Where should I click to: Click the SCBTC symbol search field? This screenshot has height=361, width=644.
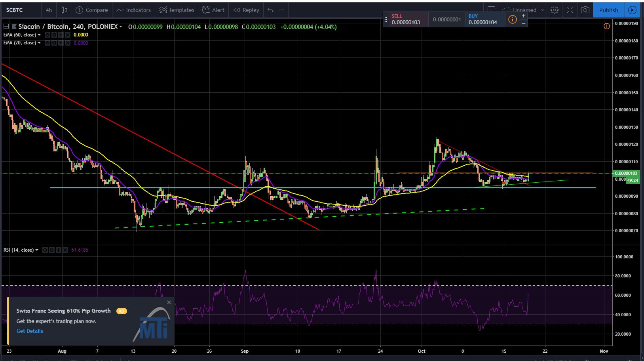pos(21,10)
